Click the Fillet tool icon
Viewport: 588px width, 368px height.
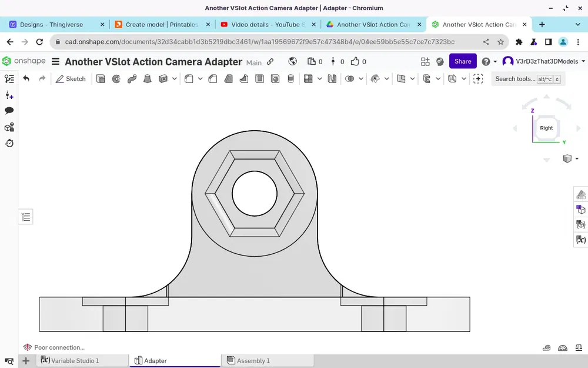pyautogui.click(x=189, y=79)
